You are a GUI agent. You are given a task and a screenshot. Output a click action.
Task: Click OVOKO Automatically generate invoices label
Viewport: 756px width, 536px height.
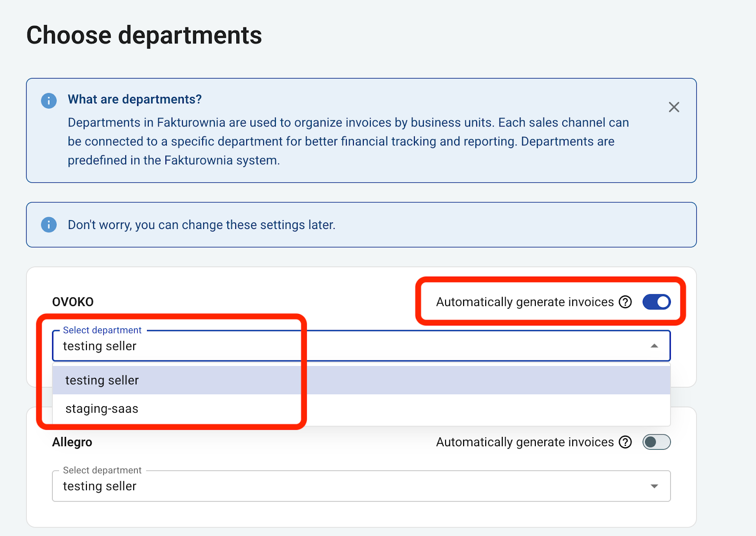(524, 302)
